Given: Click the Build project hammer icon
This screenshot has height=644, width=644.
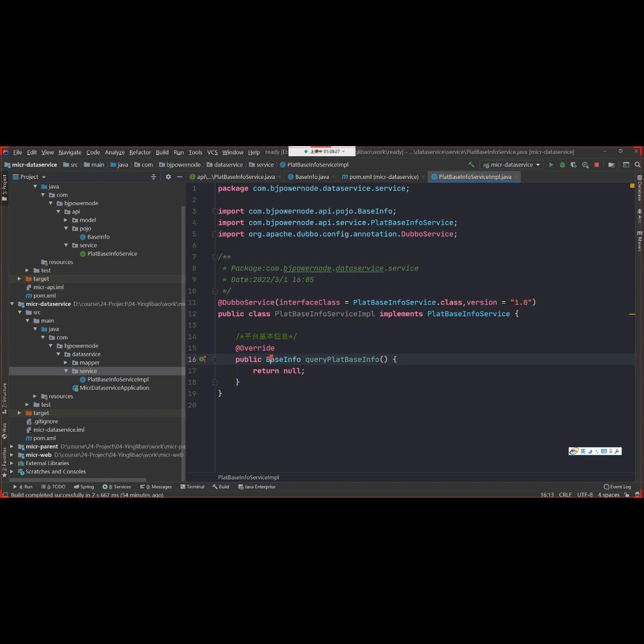Looking at the screenshot, I should (471, 165).
